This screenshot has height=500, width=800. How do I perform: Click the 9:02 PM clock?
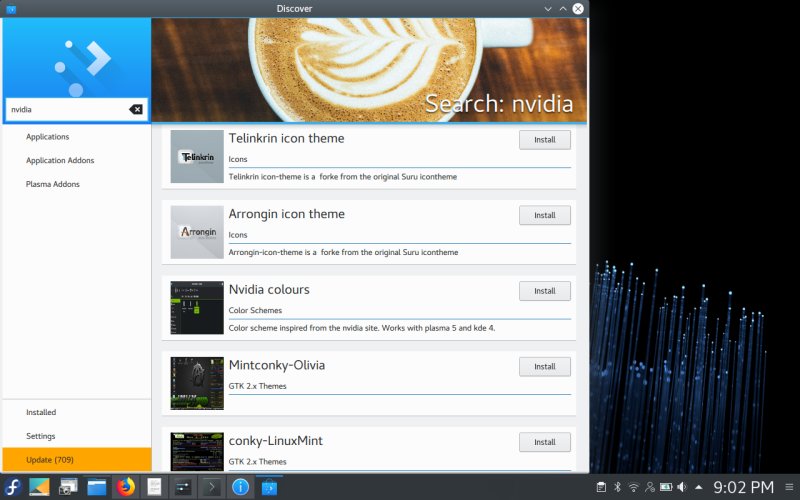pyautogui.click(x=743, y=487)
